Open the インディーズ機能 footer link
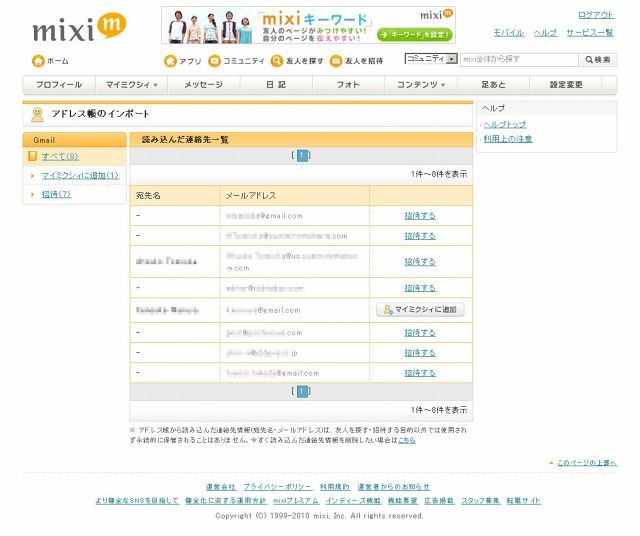 pos(353,501)
